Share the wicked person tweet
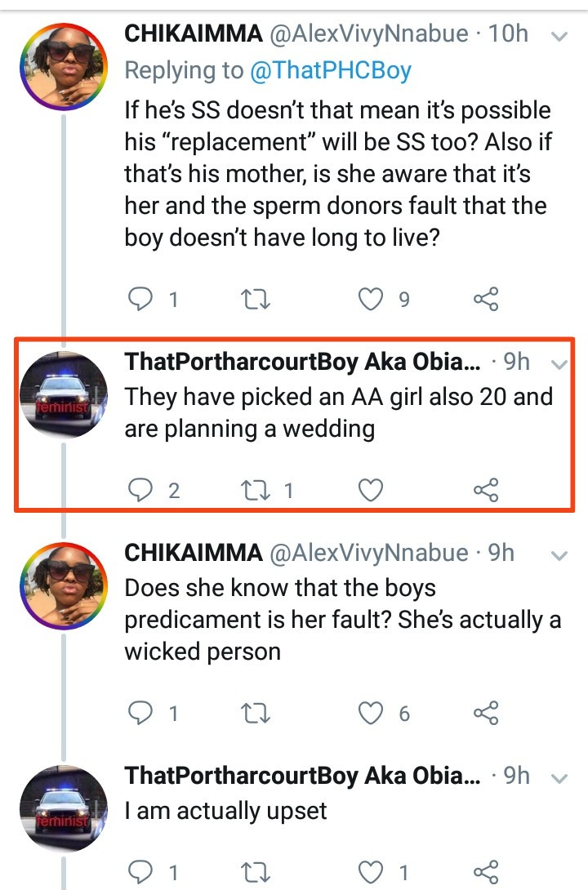 coord(486,714)
